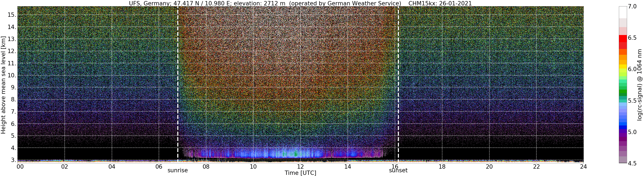Select the "13." height axis tick label
The height and width of the screenshot is (177, 644).
(x=12, y=39)
